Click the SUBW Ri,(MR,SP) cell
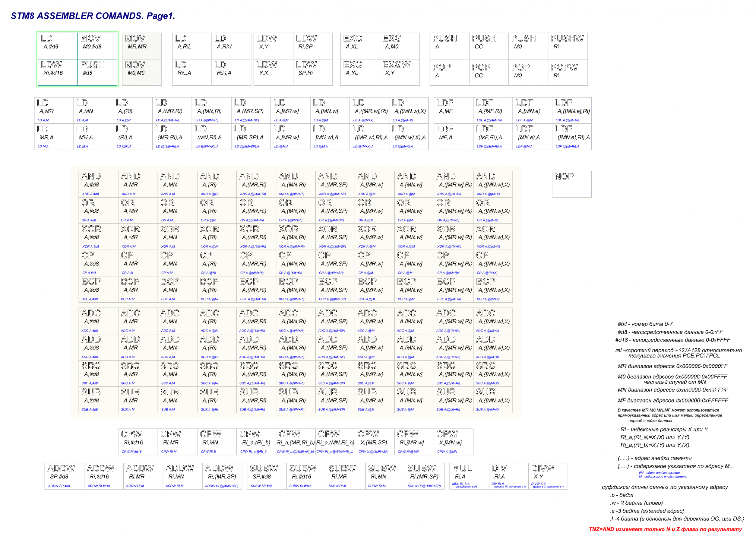 coord(424,476)
